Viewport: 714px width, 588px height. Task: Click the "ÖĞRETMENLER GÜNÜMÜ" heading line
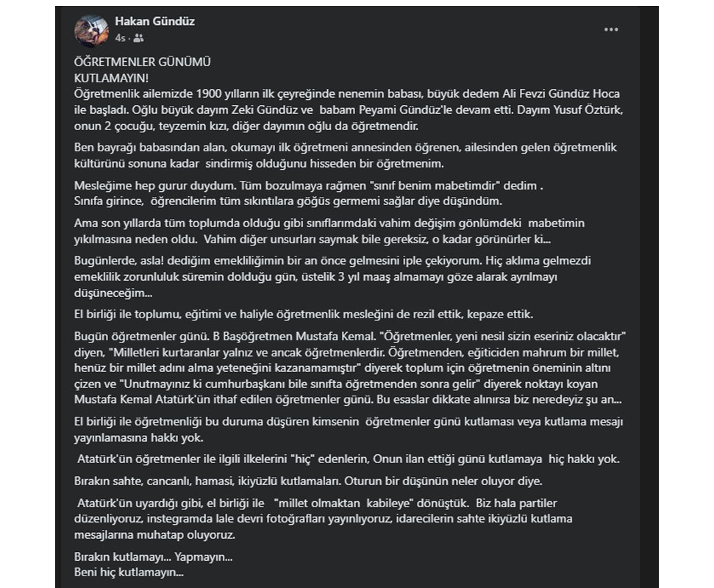tap(132, 63)
